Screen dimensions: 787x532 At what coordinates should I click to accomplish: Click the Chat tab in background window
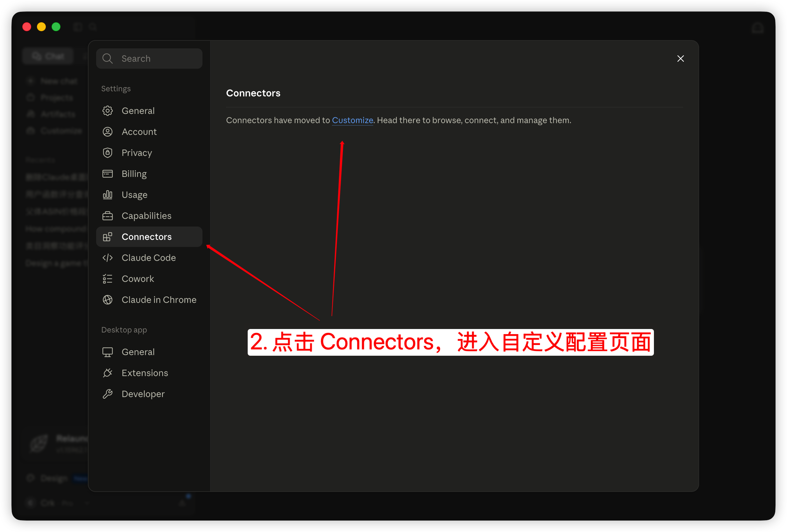48,56
